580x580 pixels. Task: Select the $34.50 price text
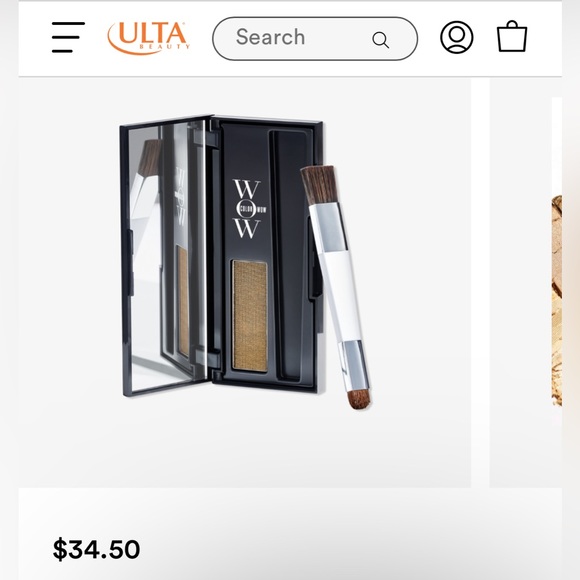pyautogui.click(x=96, y=549)
